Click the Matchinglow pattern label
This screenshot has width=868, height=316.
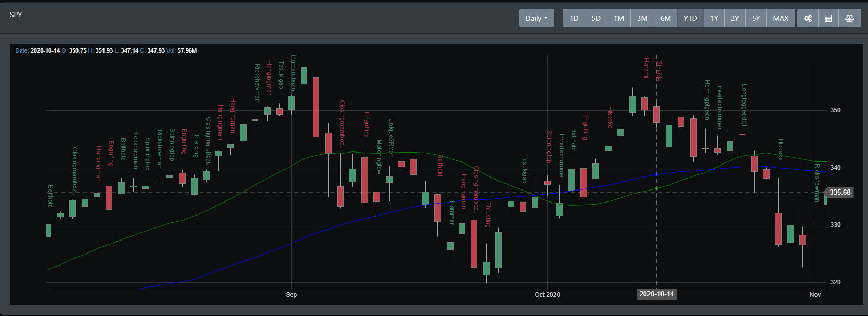click(379, 157)
